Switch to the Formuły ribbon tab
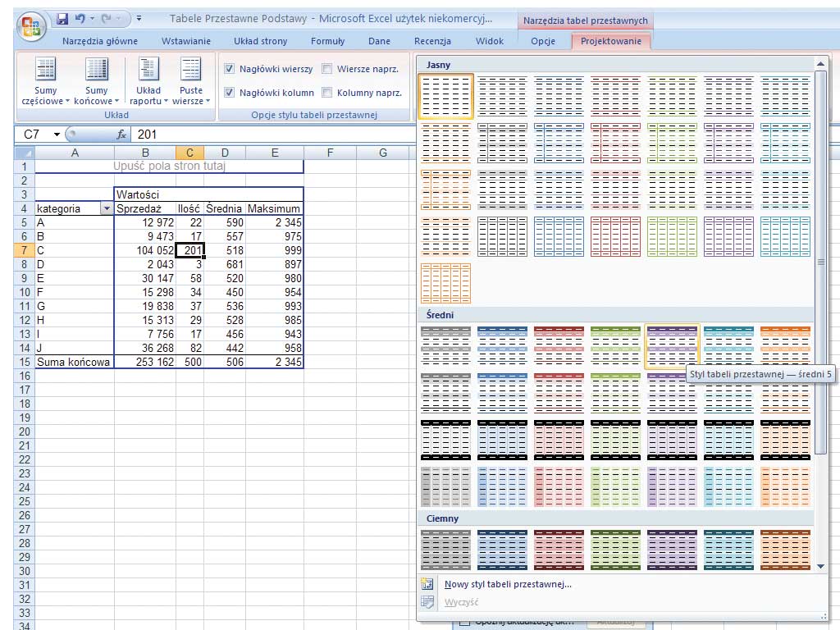The width and height of the screenshot is (840, 630). (x=327, y=41)
